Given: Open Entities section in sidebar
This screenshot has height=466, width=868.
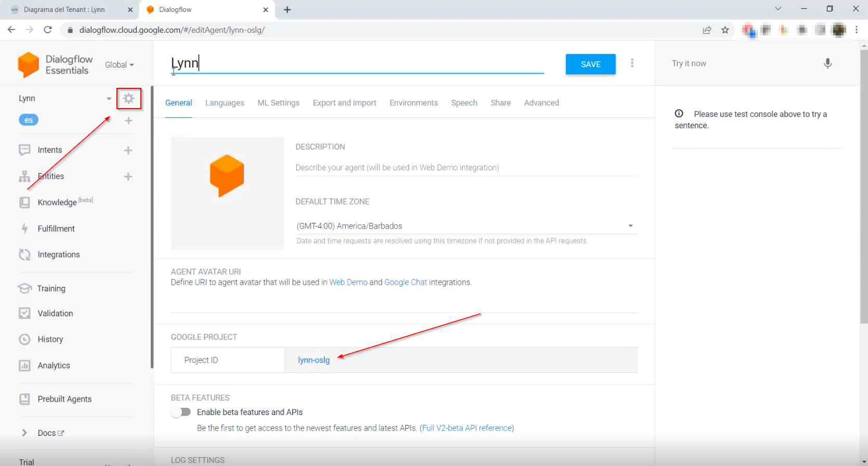Looking at the screenshot, I should point(51,176).
